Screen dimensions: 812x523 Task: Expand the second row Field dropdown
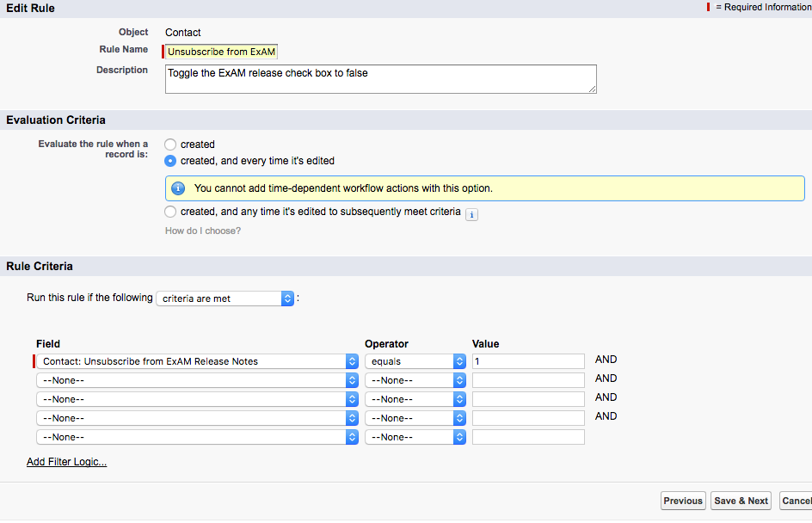(x=197, y=380)
